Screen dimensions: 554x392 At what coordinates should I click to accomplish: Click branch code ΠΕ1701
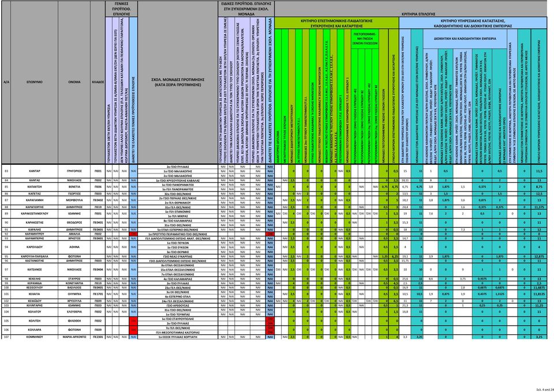[x=98, y=294]
